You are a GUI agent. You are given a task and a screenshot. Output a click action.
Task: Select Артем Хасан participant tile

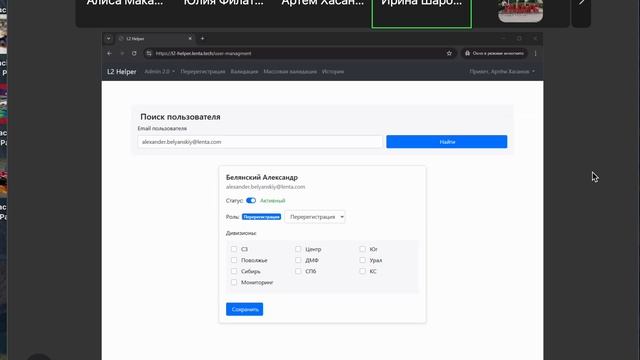[x=322, y=4]
